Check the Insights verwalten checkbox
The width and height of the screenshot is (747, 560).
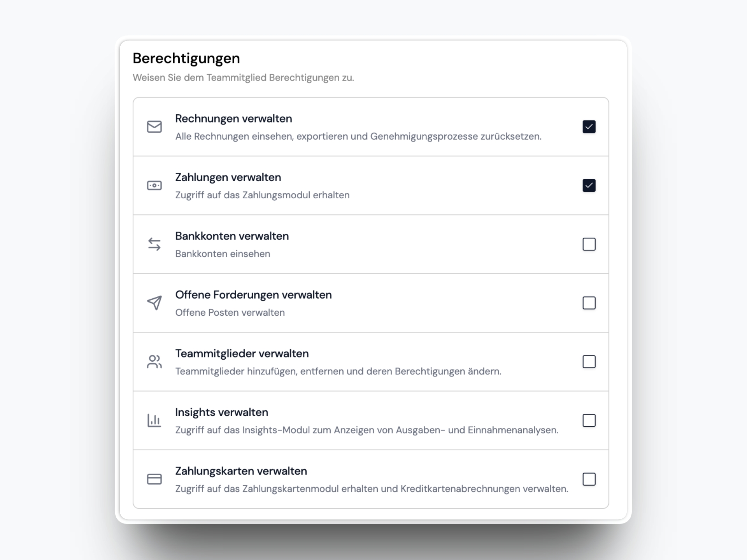(589, 421)
